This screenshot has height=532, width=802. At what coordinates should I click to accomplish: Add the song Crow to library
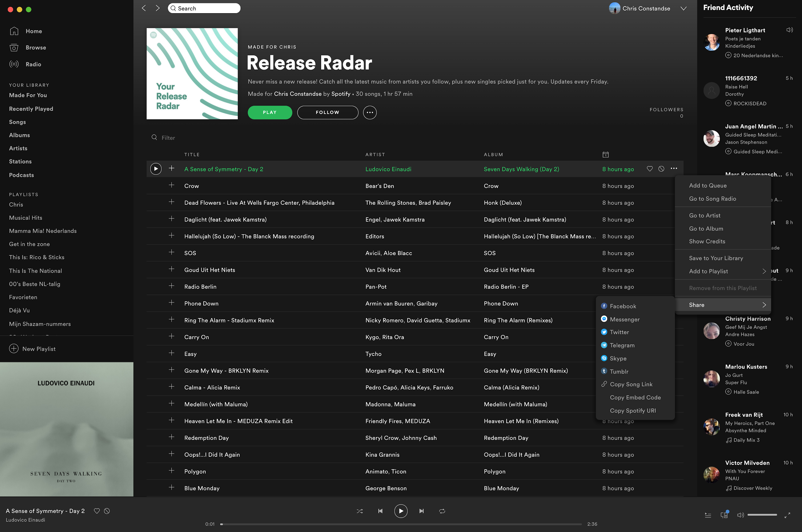(172, 185)
